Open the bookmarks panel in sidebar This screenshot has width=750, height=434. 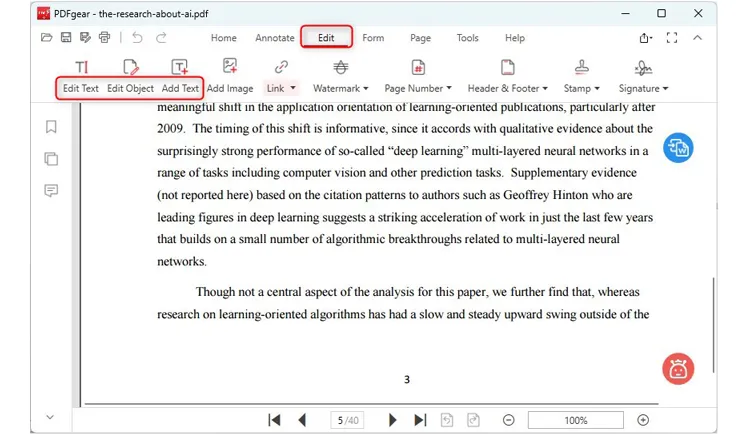coord(51,127)
